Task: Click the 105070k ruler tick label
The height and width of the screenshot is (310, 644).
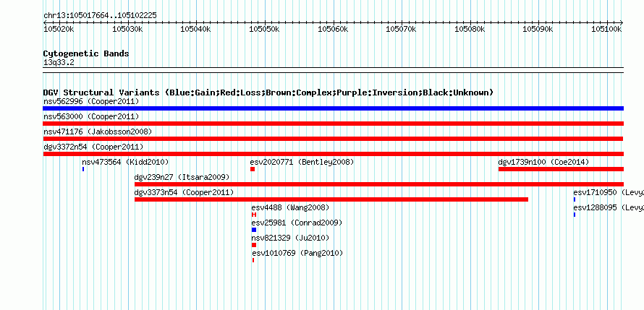Action: pyautogui.click(x=401, y=29)
